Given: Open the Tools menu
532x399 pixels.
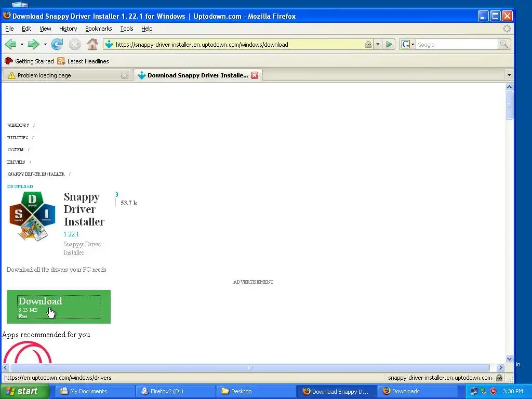Looking at the screenshot, I should [x=127, y=29].
